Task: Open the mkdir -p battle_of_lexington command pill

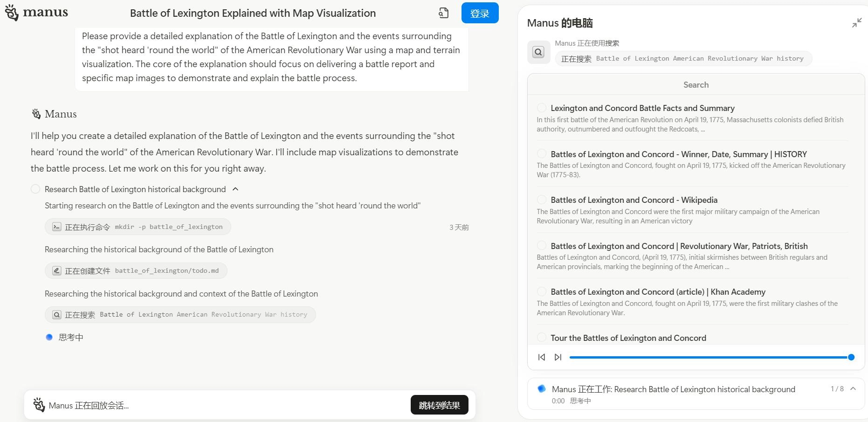Action: point(138,227)
